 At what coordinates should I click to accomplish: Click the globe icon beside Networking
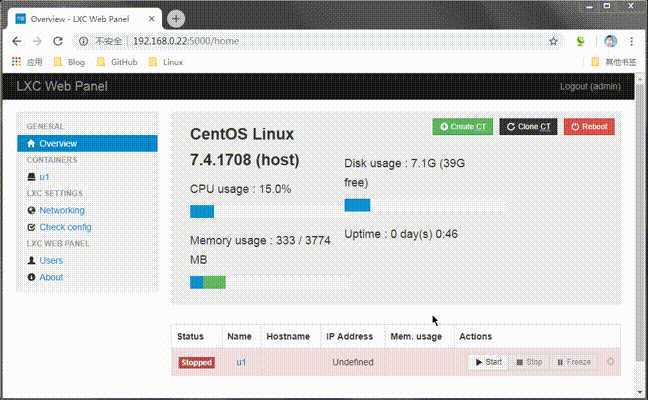pos(31,210)
